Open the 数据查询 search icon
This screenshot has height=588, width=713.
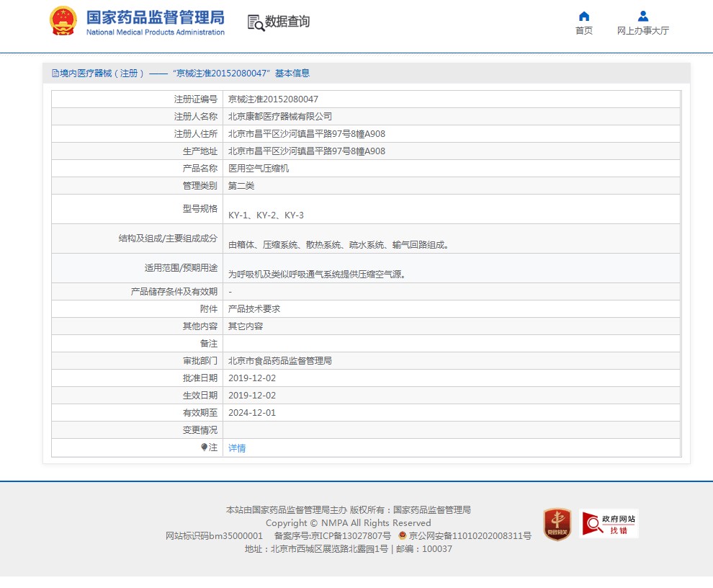[x=256, y=23]
